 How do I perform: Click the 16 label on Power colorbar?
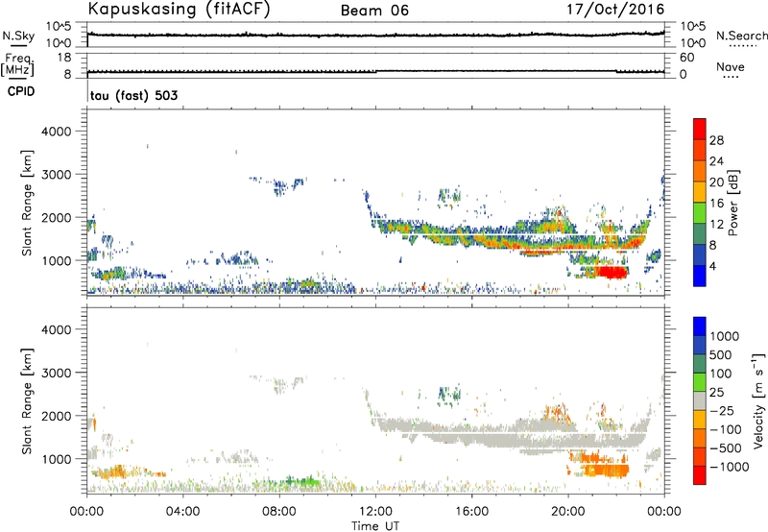point(716,204)
